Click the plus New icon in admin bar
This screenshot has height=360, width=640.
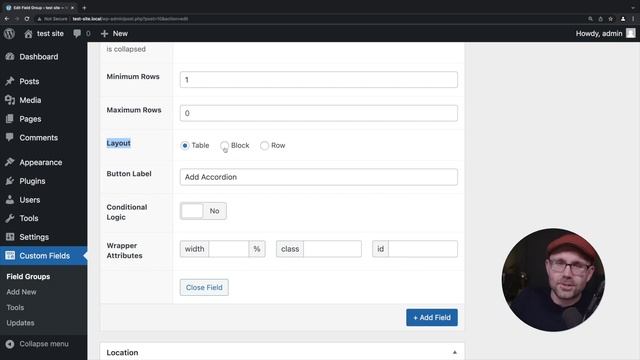[x=104, y=33]
